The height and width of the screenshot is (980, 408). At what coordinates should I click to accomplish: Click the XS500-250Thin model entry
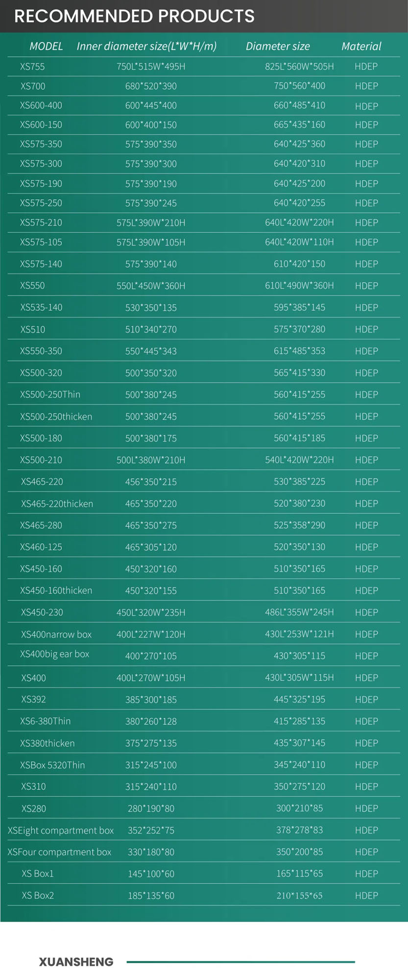pyautogui.click(x=50, y=394)
